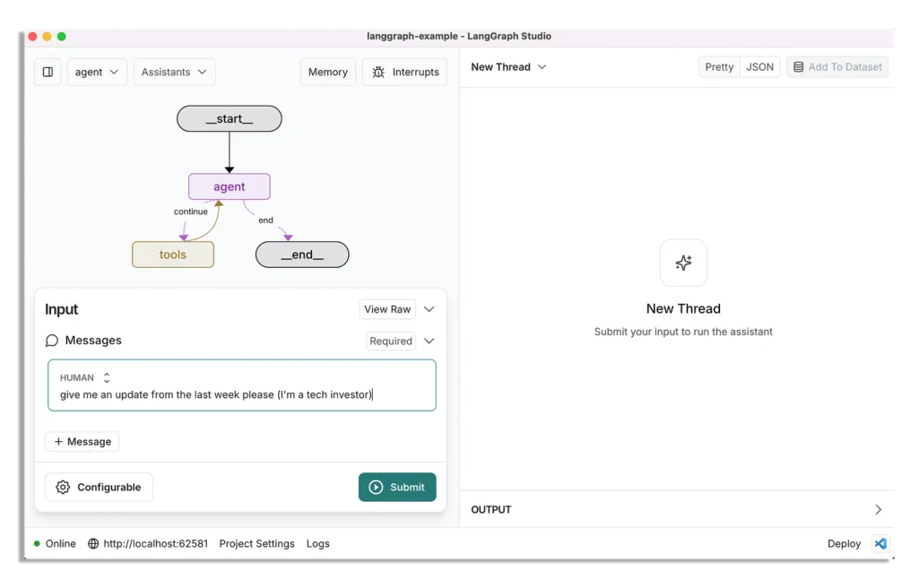
Task: Add a new Message
Action: pyautogui.click(x=82, y=442)
